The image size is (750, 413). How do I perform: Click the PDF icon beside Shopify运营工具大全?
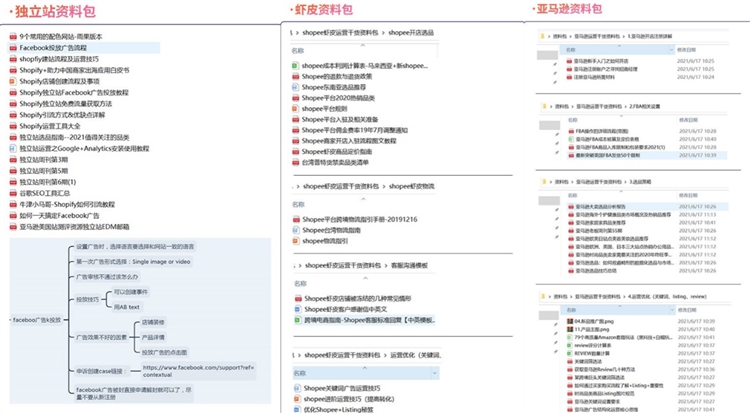tap(13, 126)
